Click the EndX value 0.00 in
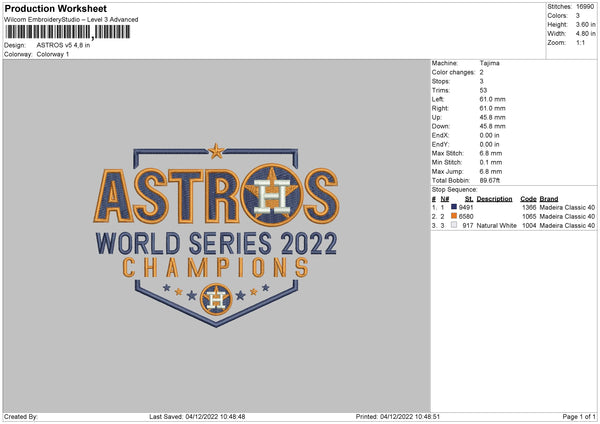The image size is (600, 424). point(489,135)
